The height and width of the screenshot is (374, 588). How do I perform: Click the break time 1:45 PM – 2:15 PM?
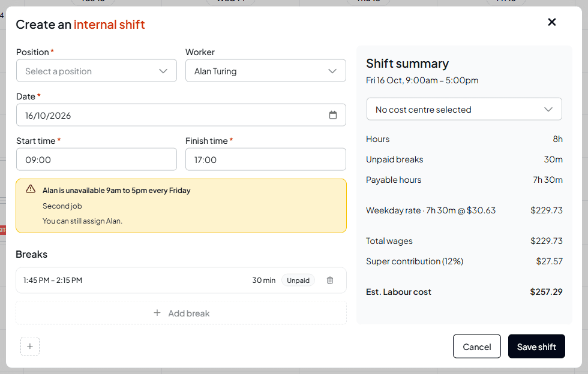click(53, 280)
